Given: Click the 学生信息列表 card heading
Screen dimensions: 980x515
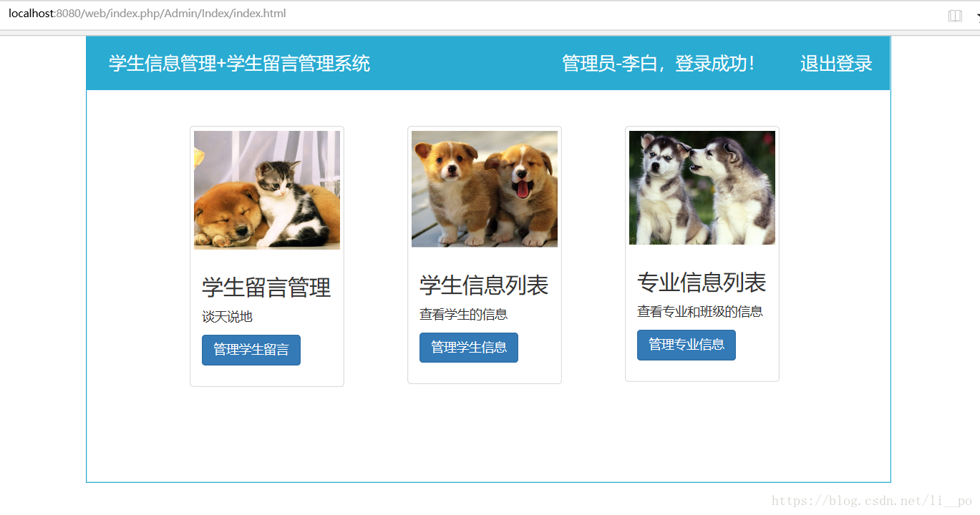Looking at the screenshot, I should pyautogui.click(x=484, y=285).
